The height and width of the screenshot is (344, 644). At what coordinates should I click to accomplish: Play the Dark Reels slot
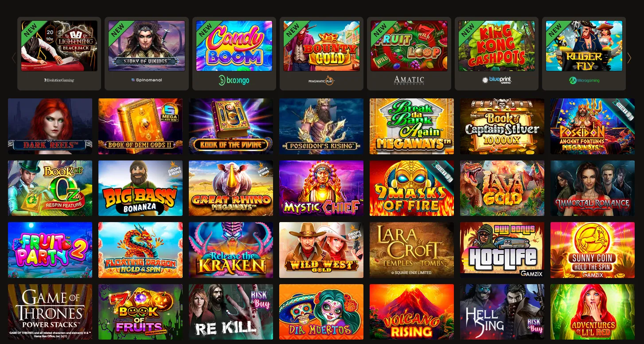click(x=50, y=126)
